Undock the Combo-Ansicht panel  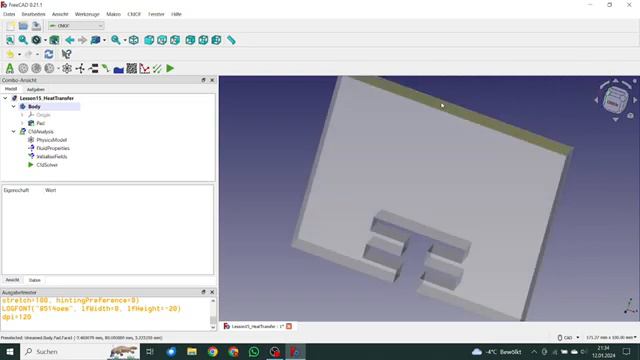pyautogui.click(x=203, y=80)
